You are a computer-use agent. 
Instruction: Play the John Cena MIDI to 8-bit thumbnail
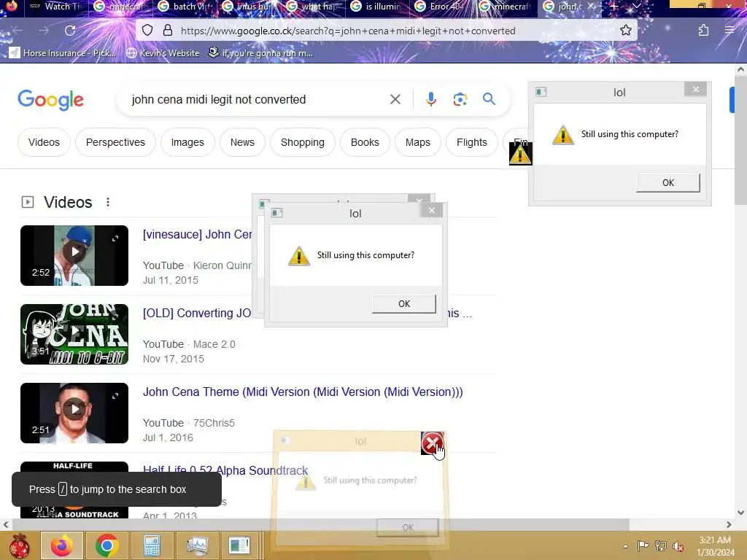coord(74,334)
